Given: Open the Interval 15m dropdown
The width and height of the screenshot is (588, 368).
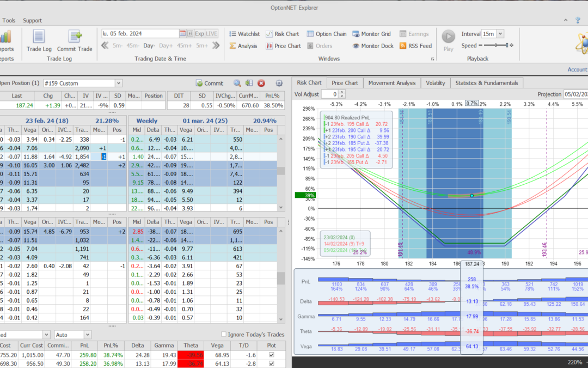Looking at the screenshot, I should click(x=500, y=34).
